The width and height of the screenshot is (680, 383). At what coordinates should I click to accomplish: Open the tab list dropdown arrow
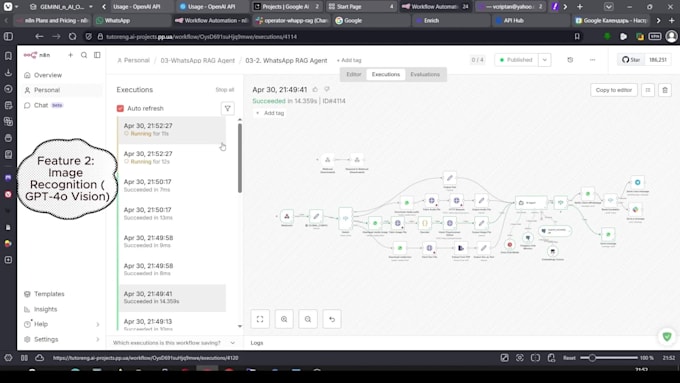pyautogui.click(x=608, y=7)
